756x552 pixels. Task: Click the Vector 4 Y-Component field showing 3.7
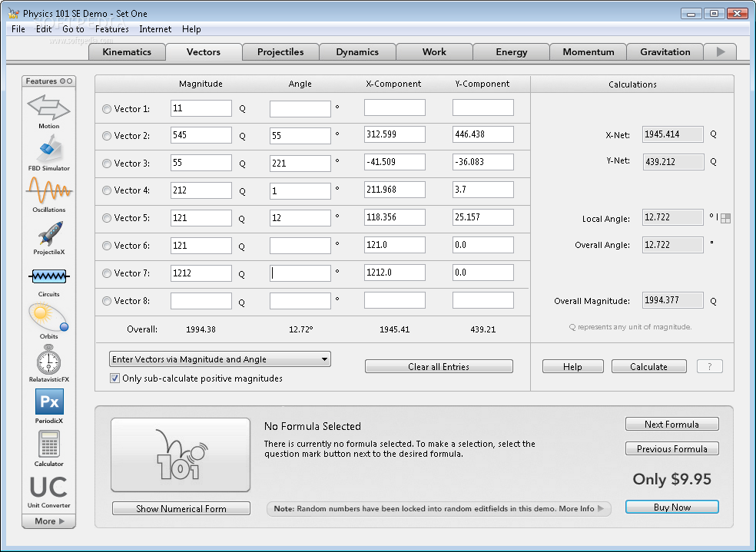[483, 190]
